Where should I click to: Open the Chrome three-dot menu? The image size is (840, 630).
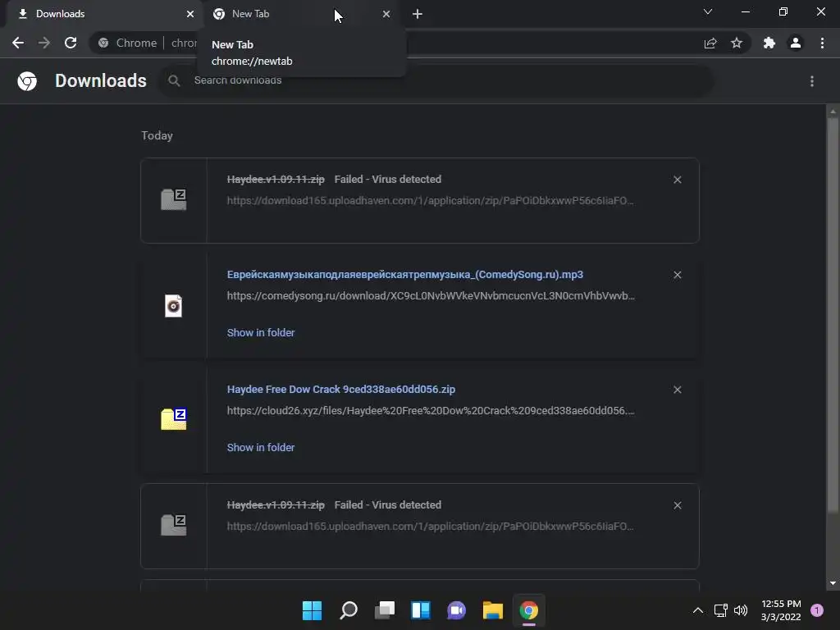(x=822, y=43)
